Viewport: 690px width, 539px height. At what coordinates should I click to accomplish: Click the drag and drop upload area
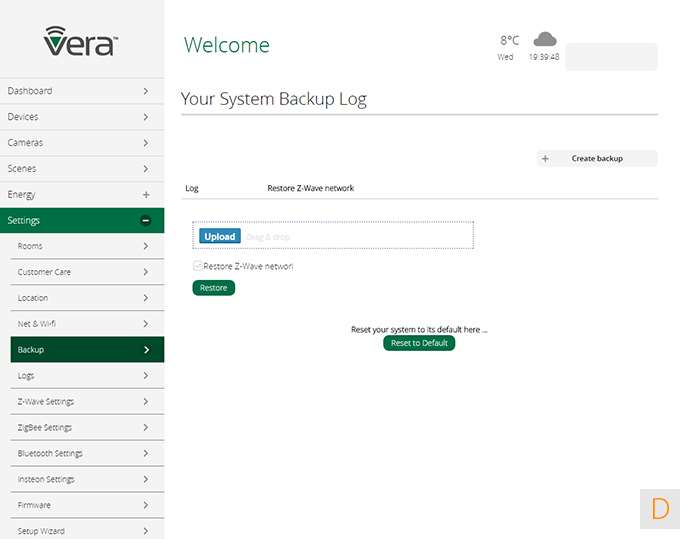coord(360,236)
